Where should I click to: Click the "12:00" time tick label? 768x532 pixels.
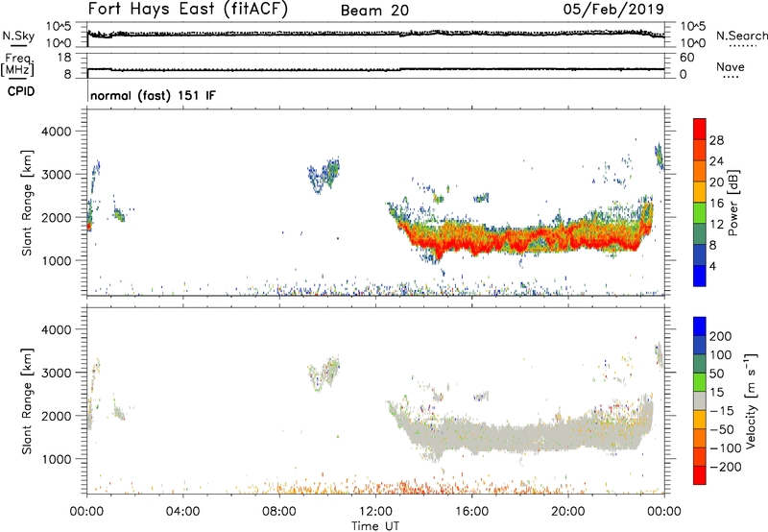click(x=375, y=512)
